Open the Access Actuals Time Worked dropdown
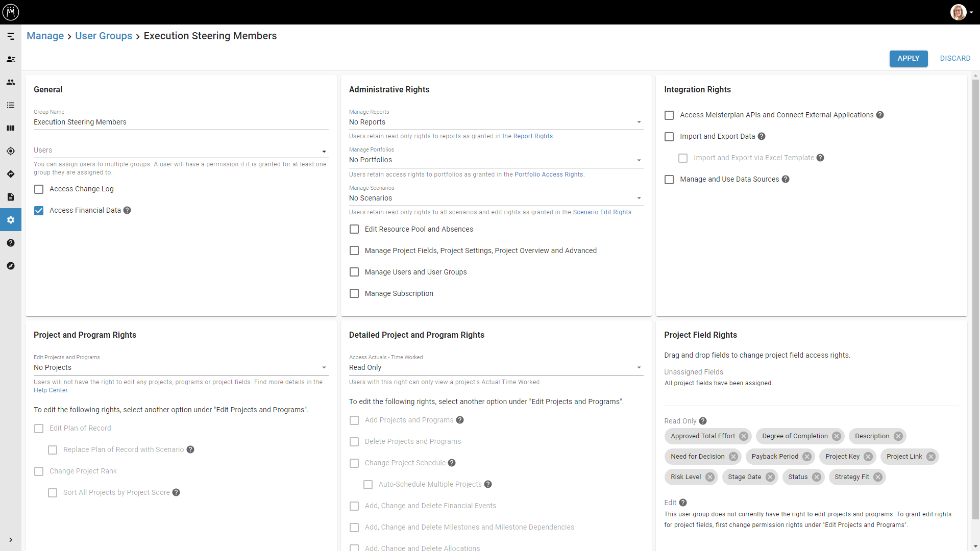Image resolution: width=980 pixels, height=551 pixels. (495, 367)
